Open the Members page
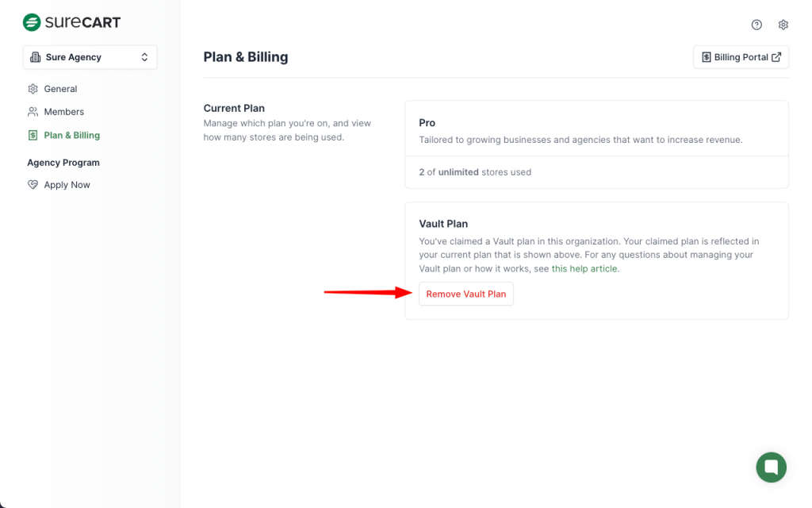Screen dimensions: 812x508 tap(63, 112)
